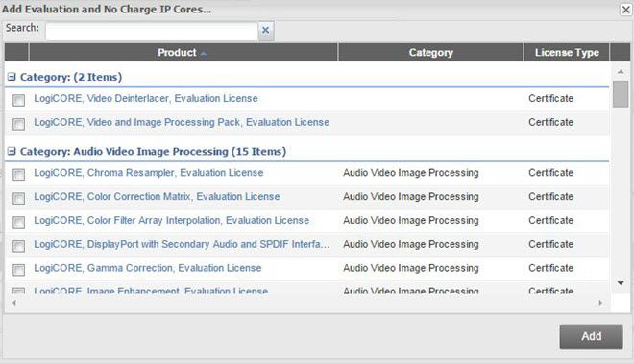The image size is (634, 364).
Task: Clear the search field with the X icon
Action: tap(266, 31)
